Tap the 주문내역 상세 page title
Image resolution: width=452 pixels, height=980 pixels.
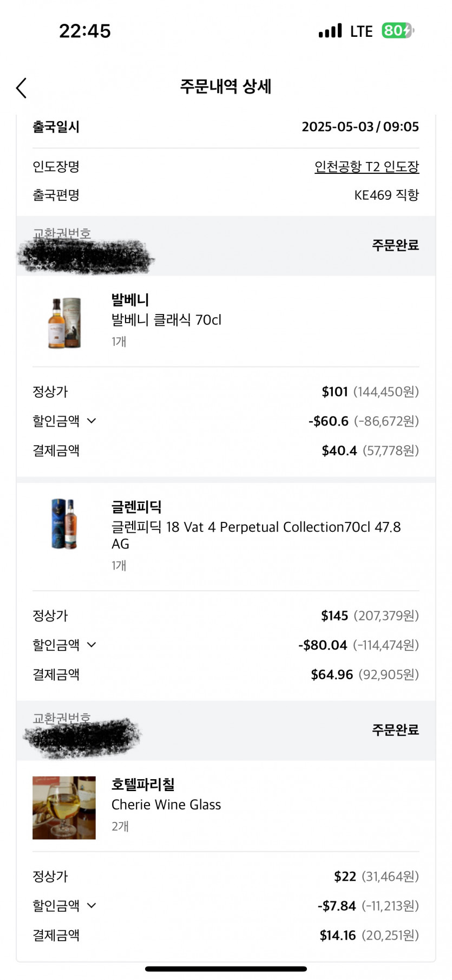[x=226, y=87]
